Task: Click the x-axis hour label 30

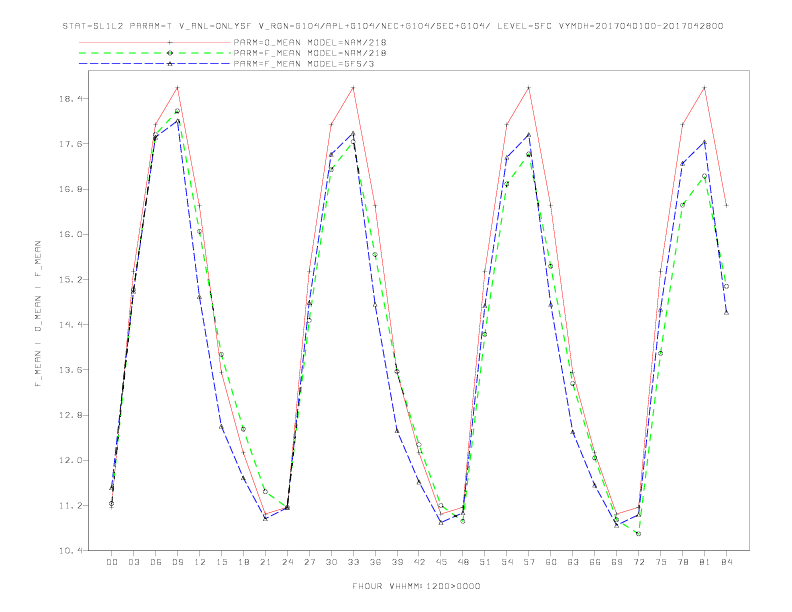Action: 331,562
